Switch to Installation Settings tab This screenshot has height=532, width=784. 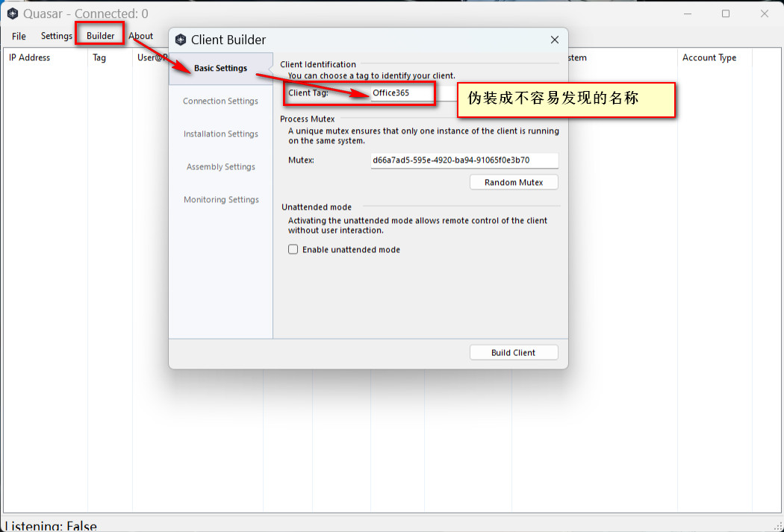point(220,134)
